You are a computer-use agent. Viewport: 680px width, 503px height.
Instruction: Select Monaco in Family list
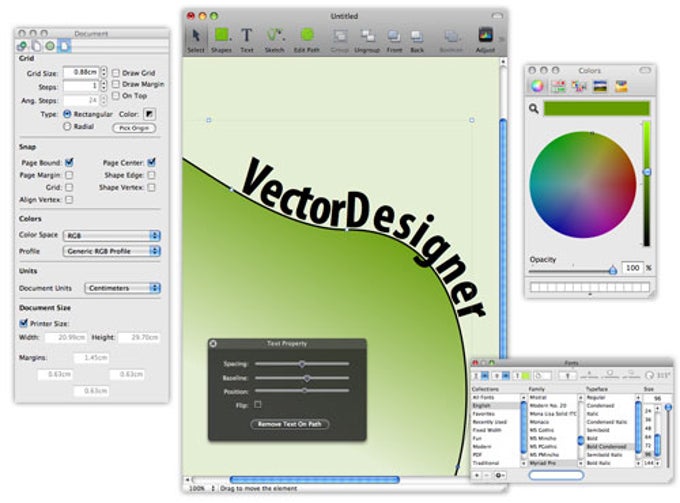click(539, 421)
